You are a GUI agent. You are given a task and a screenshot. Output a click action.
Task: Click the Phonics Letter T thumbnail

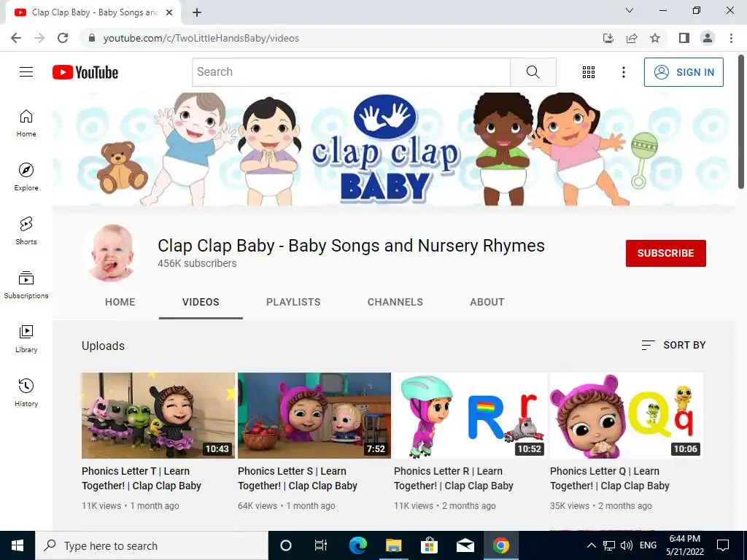(x=158, y=416)
